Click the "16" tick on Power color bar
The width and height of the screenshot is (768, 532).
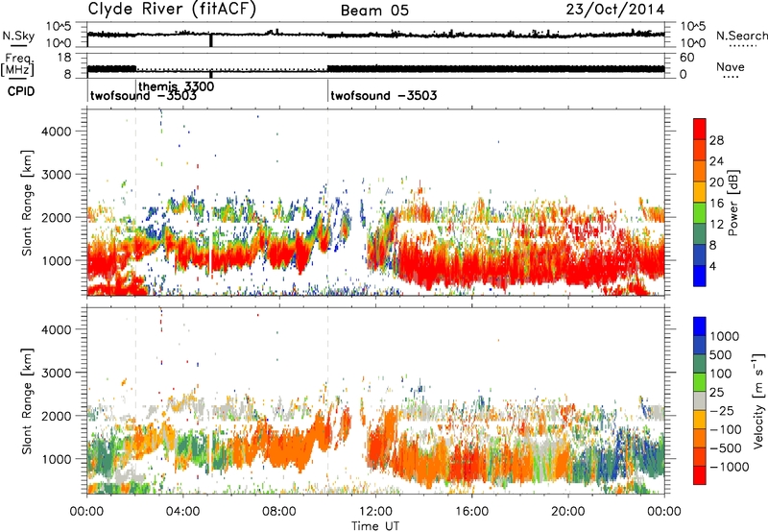point(716,204)
